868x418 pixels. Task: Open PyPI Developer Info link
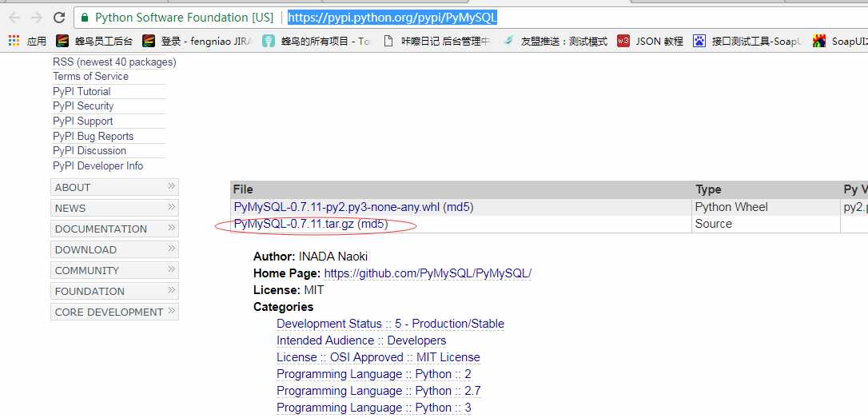coord(98,165)
